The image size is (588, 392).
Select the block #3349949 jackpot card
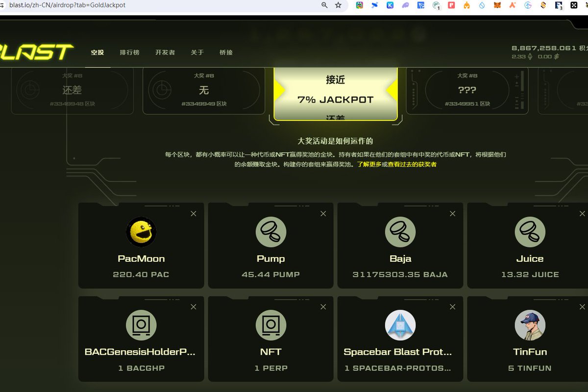point(204,91)
